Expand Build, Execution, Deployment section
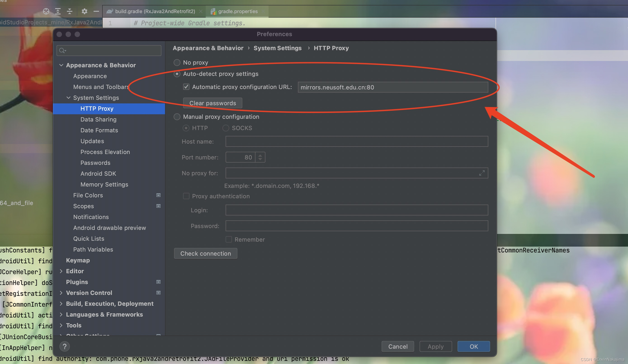 click(x=61, y=304)
